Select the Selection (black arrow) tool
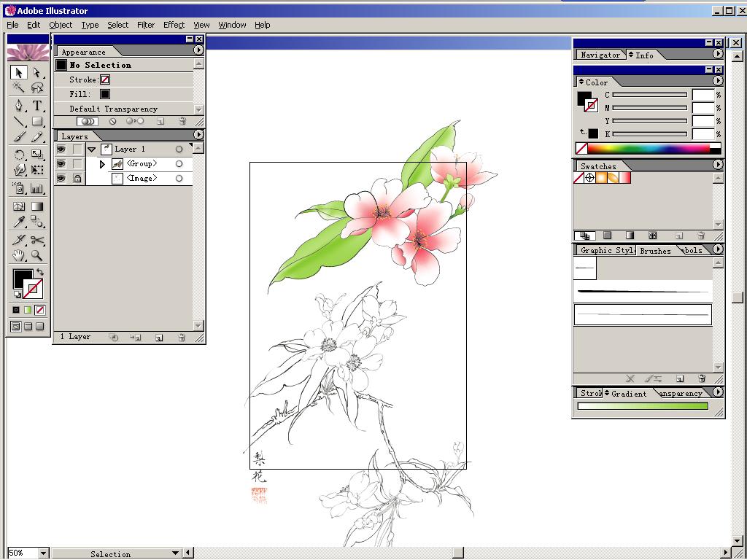Image resolution: width=747 pixels, height=560 pixels. (x=18, y=72)
